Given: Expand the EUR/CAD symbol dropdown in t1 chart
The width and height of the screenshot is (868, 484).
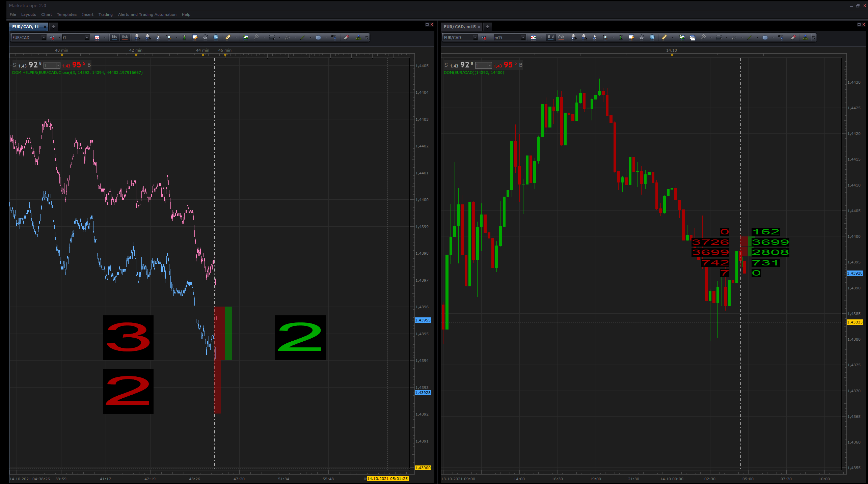Looking at the screenshot, I should point(44,37).
